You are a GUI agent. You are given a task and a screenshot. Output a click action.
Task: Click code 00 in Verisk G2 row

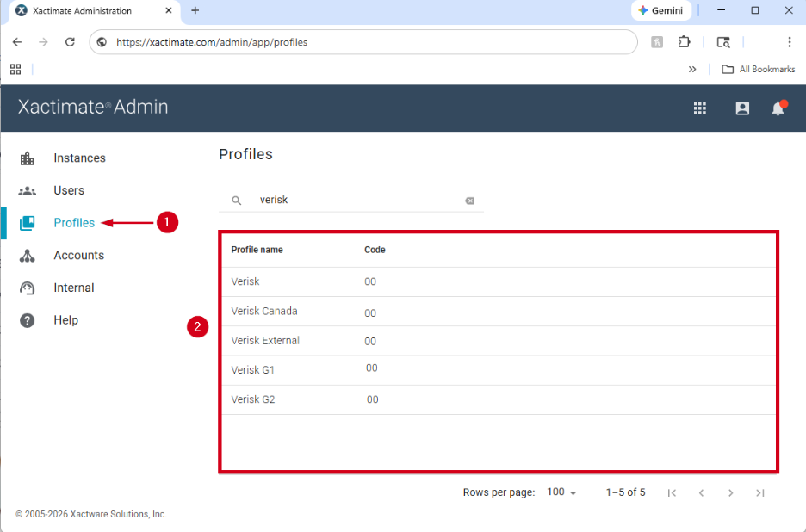373,400
